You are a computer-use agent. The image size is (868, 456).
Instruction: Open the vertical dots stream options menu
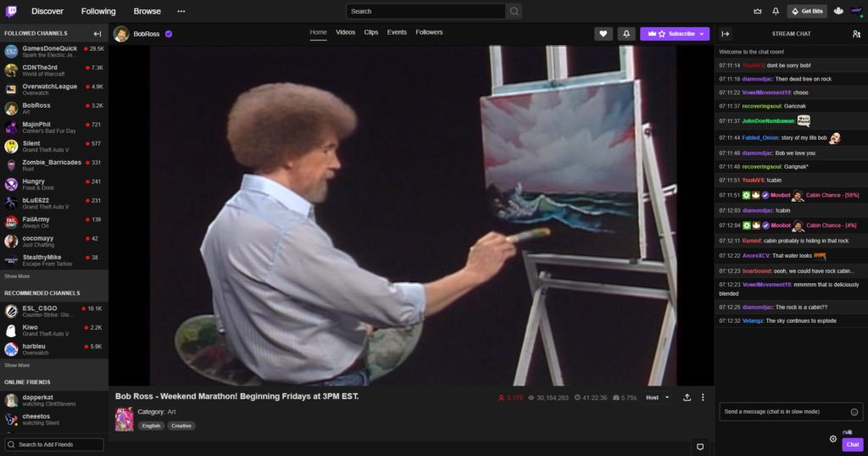(703, 398)
